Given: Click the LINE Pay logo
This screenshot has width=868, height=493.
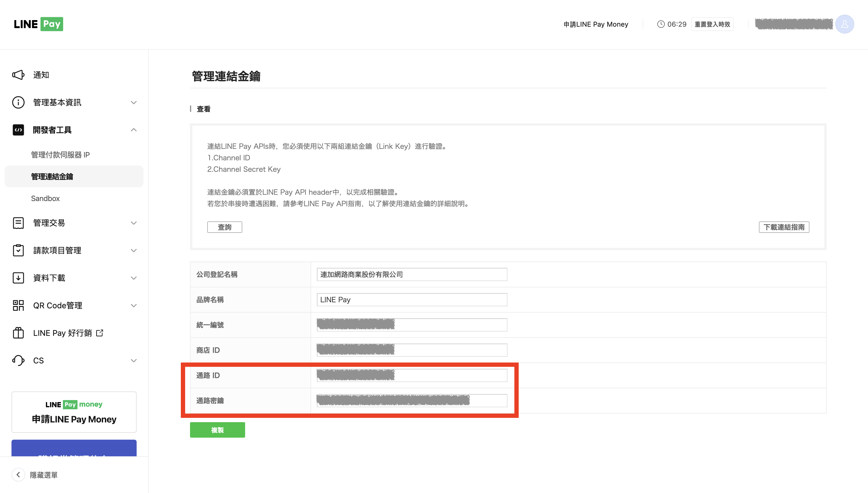Looking at the screenshot, I should click(38, 24).
